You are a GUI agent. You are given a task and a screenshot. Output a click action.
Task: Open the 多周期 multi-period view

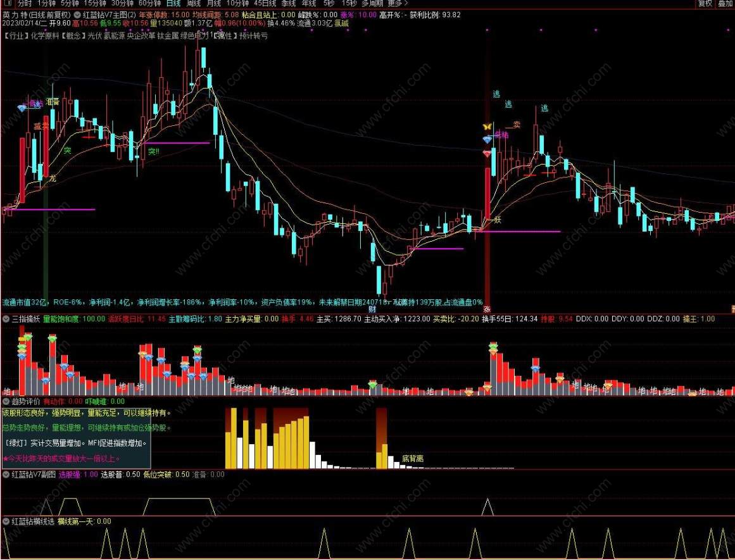point(372,3)
